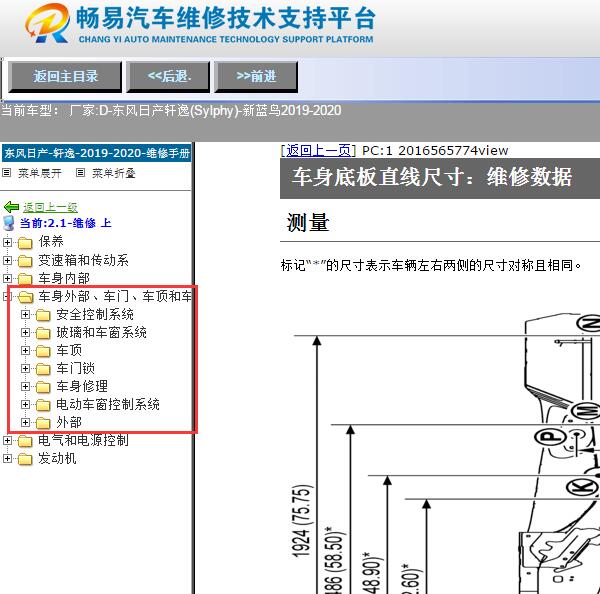600x594 pixels.
Task: Click the 变速箱和传动系 folder icon
Action: 25,261
